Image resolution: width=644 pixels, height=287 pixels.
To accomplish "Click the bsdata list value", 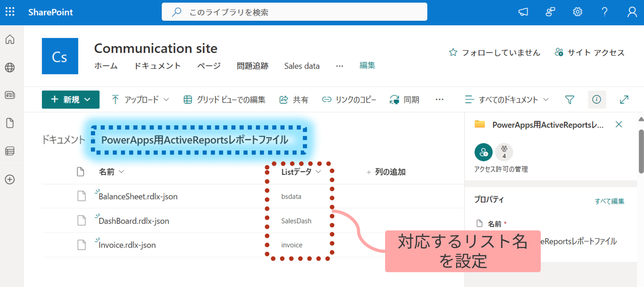I will [291, 196].
